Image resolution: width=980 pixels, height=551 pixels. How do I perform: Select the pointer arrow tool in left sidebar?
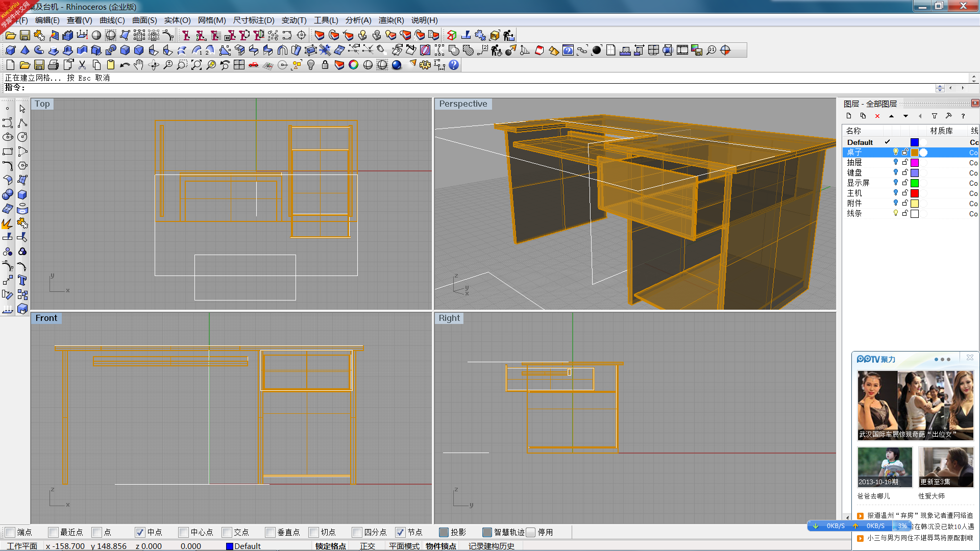click(x=22, y=109)
